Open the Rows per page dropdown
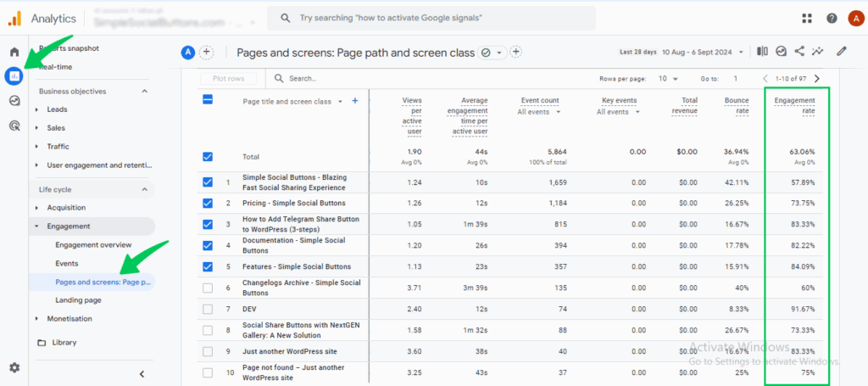Viewport: 868px width, 386px height. (669, 79)
